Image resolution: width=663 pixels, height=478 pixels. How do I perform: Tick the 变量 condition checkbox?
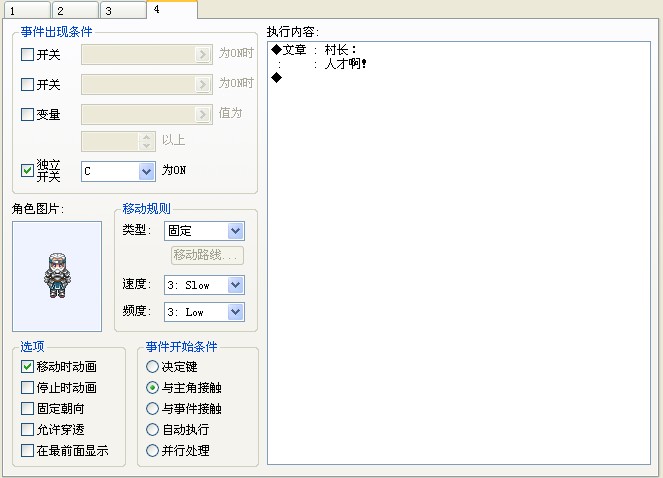27,114
